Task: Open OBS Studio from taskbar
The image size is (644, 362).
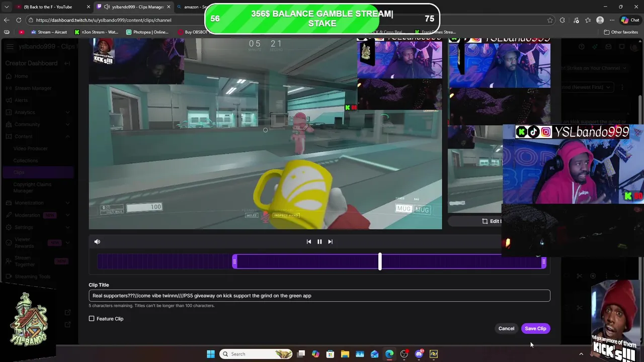Action: 404,354
